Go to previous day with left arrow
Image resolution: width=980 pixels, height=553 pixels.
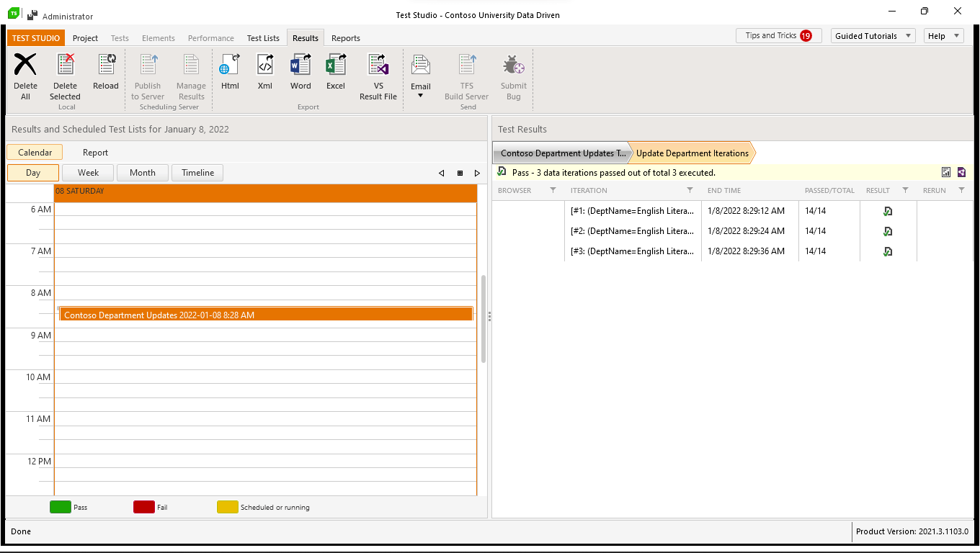click(442, 173)
